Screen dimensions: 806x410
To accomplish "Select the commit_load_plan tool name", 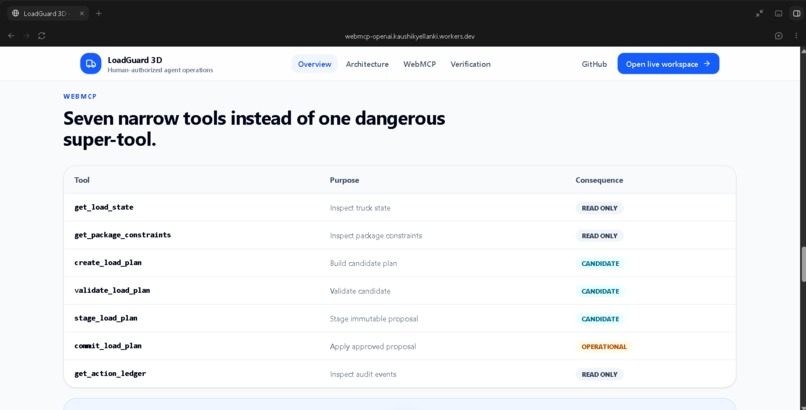I will click(108, 346).
